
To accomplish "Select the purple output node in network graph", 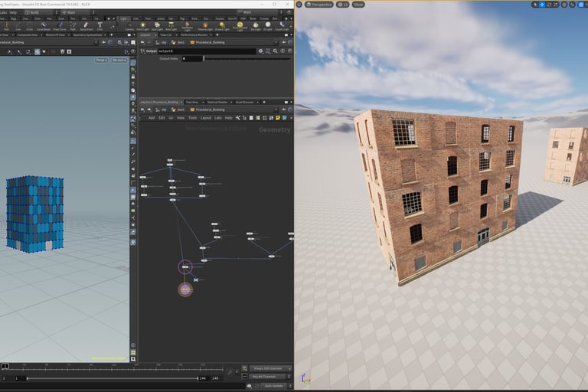I will (x=185, y=289).
